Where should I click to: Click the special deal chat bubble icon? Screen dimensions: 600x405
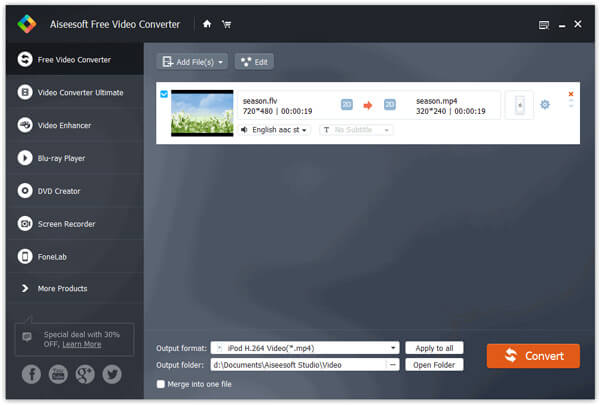(27, 337)
